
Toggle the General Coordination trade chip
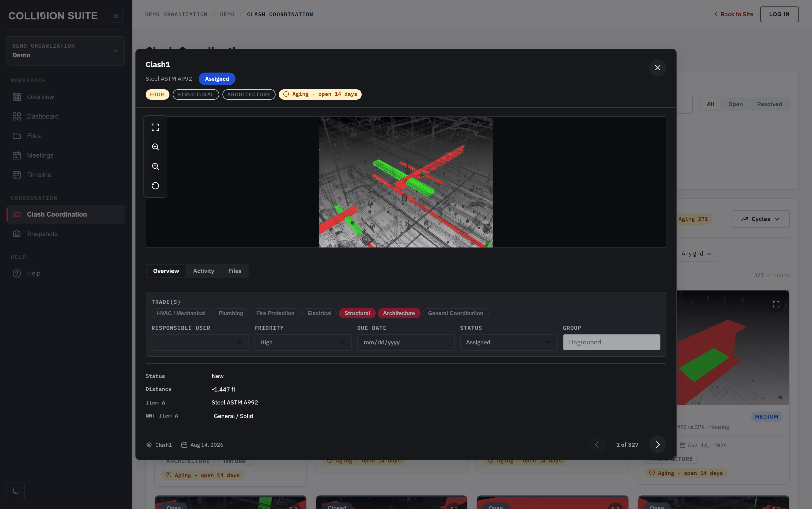pos(455,313)
